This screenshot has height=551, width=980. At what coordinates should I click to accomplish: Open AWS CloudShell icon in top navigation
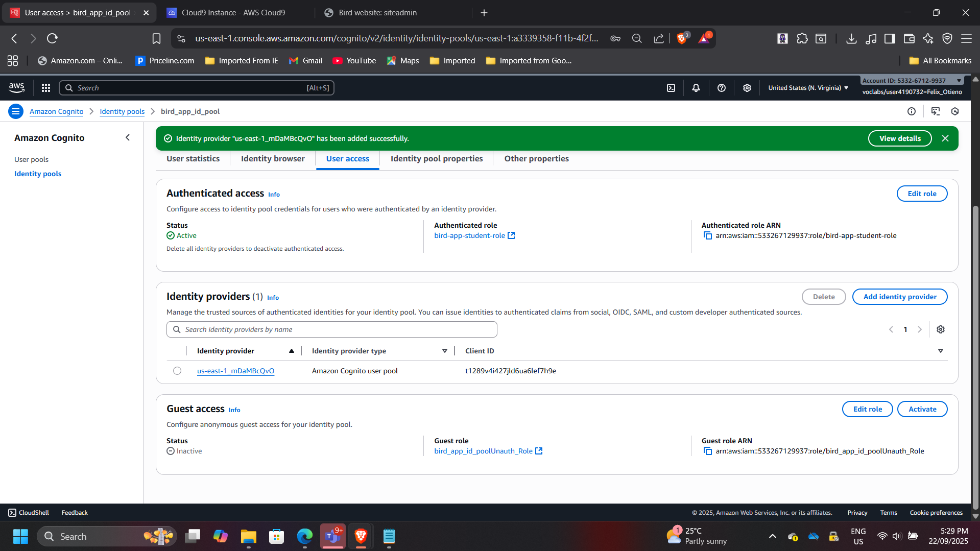[x=671, y=88]
